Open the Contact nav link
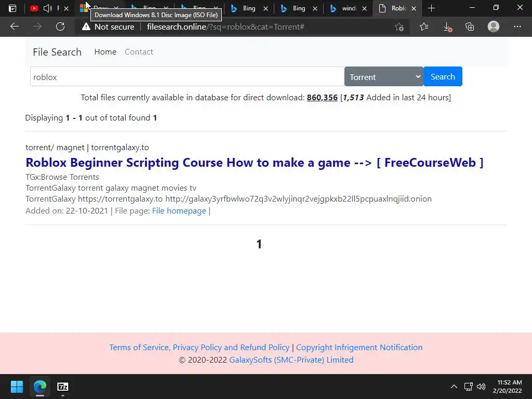This screenshot has width=532, height=399. (x=139, y=52)
